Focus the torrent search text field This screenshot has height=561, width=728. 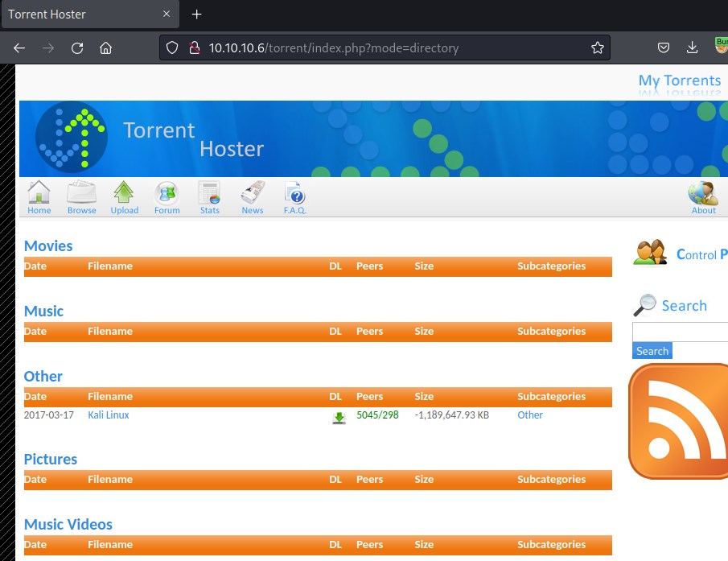680,332
